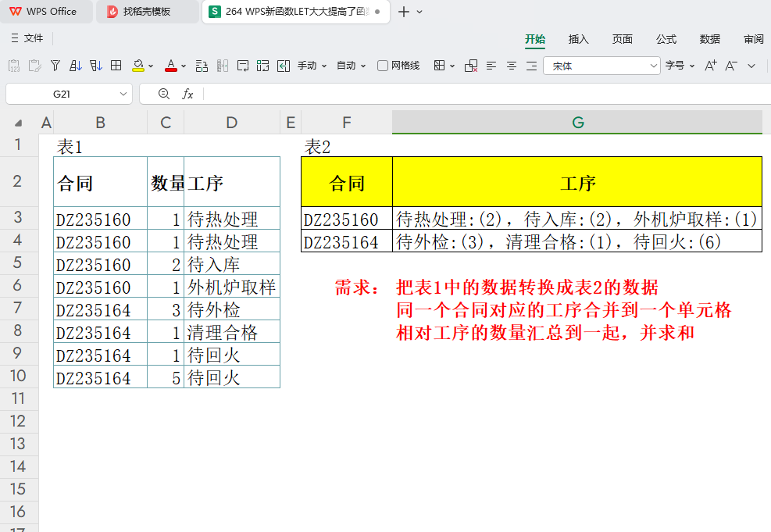This screenshot has width=771, height=532.
Task: Open the 宋体 font name combo box
Action: coord(601,66)
